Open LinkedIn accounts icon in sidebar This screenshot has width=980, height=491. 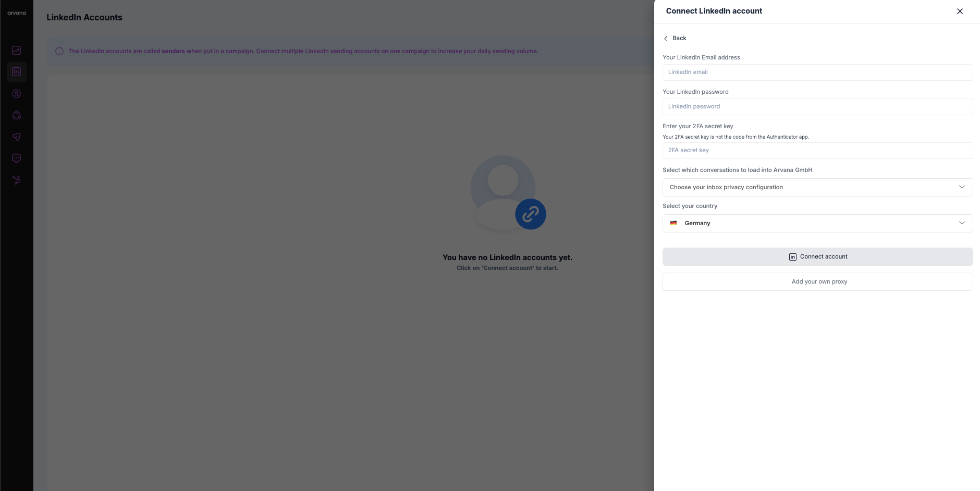pos(17,72)
